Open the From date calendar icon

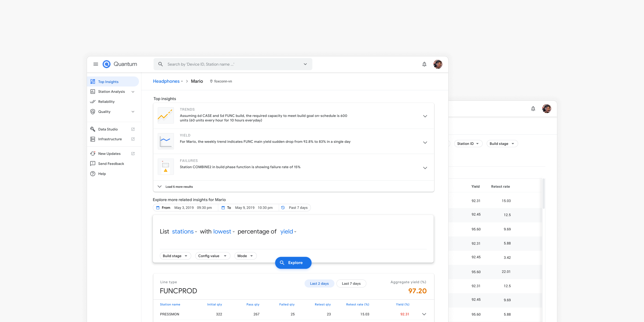[x=158, y=208]
